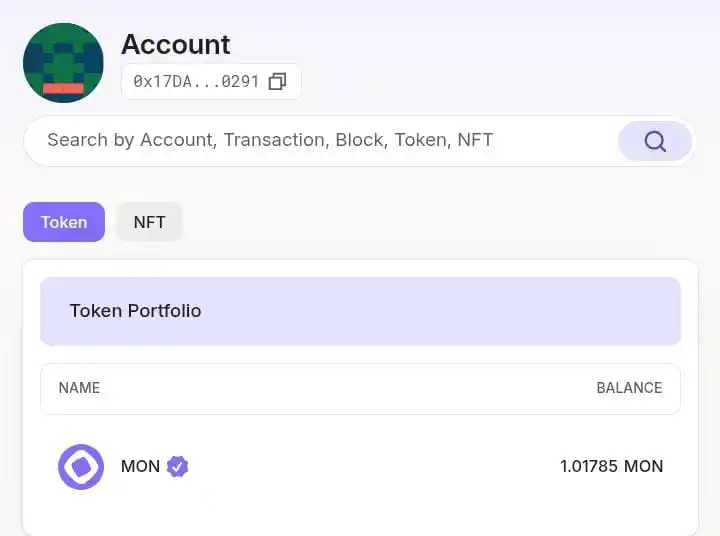Click the MON token logo icon

pyautogui.click(x=81, y=467)
